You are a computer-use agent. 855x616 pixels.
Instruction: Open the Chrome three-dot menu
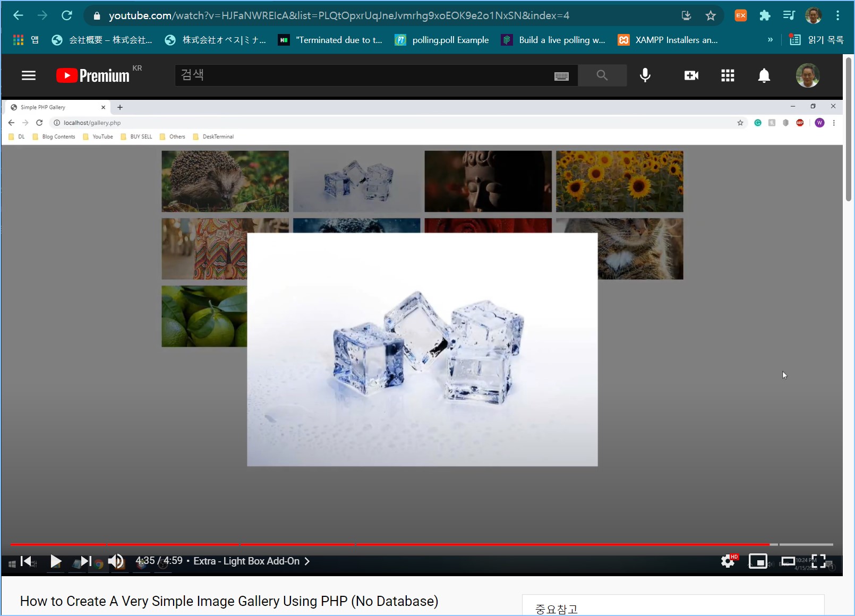coord(837,16)
